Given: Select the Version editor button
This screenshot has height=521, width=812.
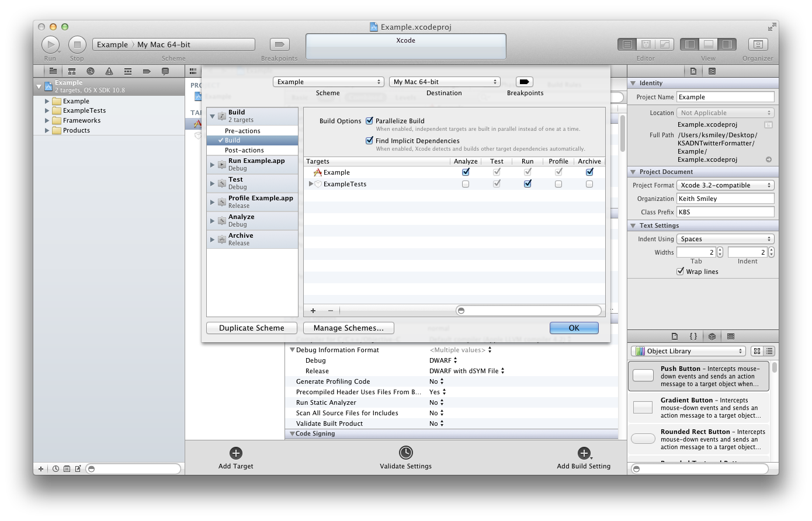Looking at the screenshot, I should tap(665, 44).
